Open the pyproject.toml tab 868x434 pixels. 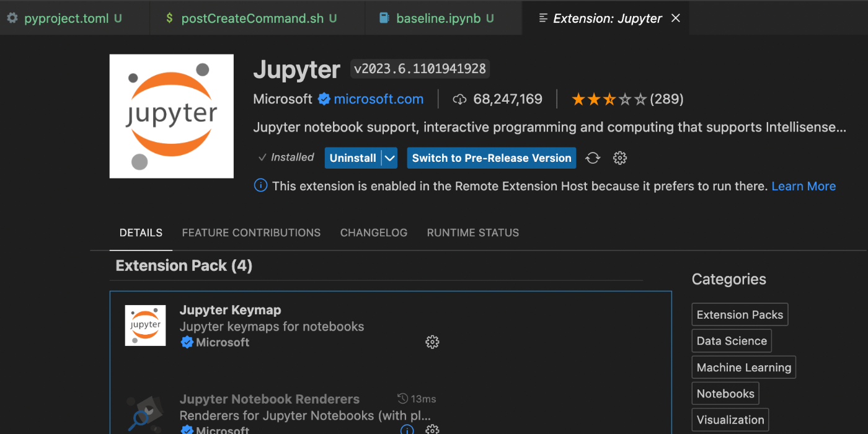point(74,18)
